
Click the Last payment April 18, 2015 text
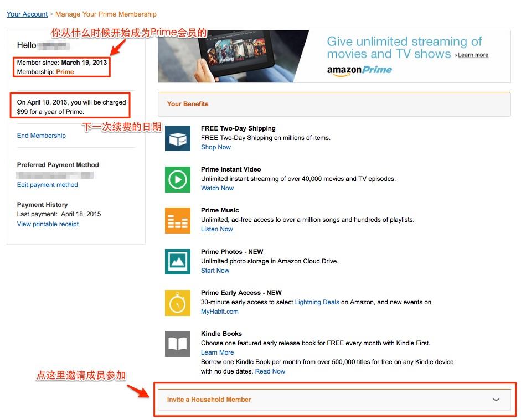tap(59, 214)
